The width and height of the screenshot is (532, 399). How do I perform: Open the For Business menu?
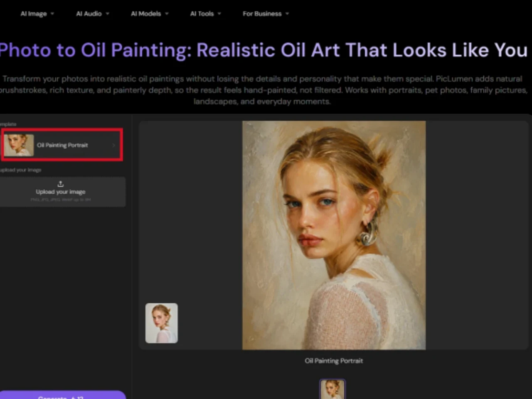coord(266,14)
